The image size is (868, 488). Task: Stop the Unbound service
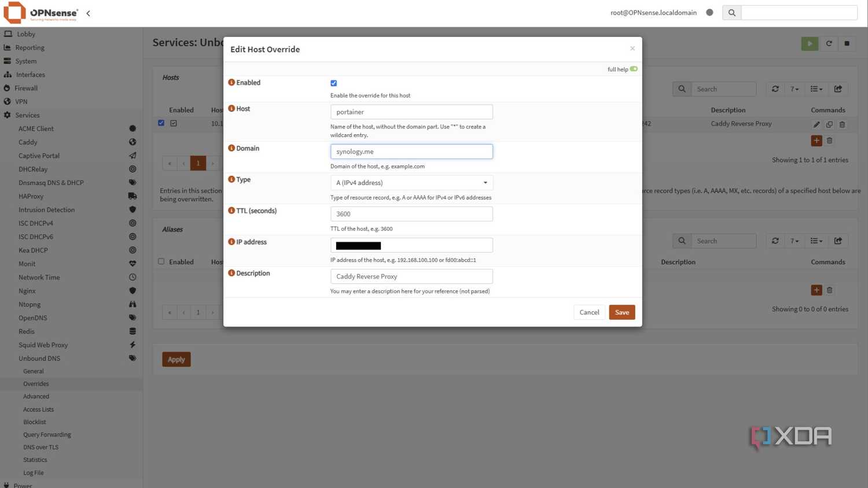[847, 43]
